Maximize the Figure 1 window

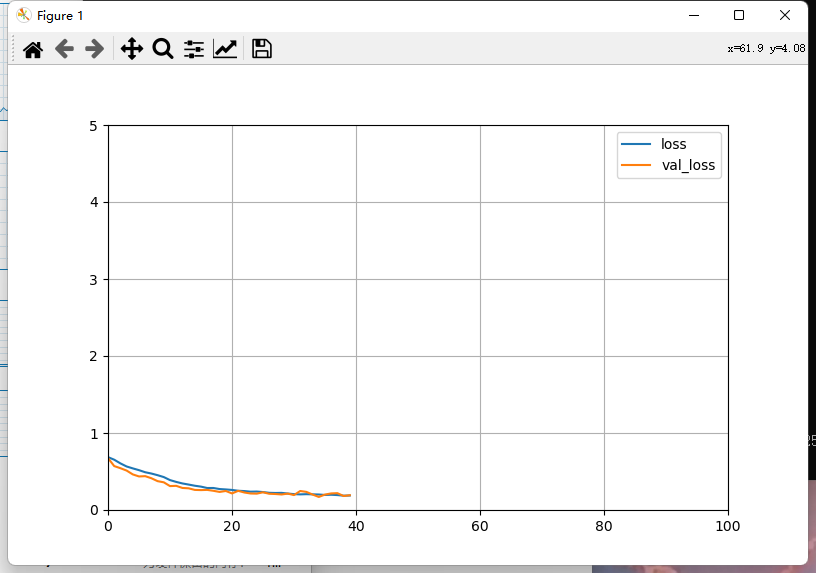coord(738,15)
